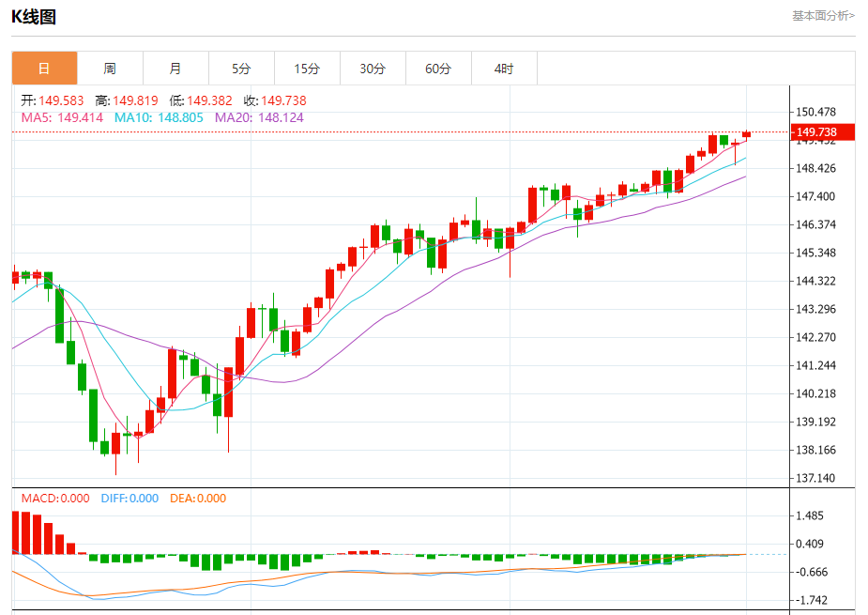
Task: Click the 143.296 price axis label
Action: point(816,309)
